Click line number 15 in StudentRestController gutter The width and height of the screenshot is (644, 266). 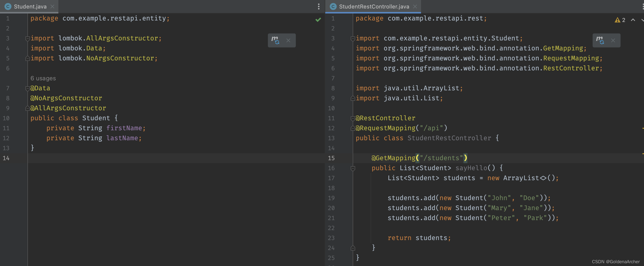point(331,158)
